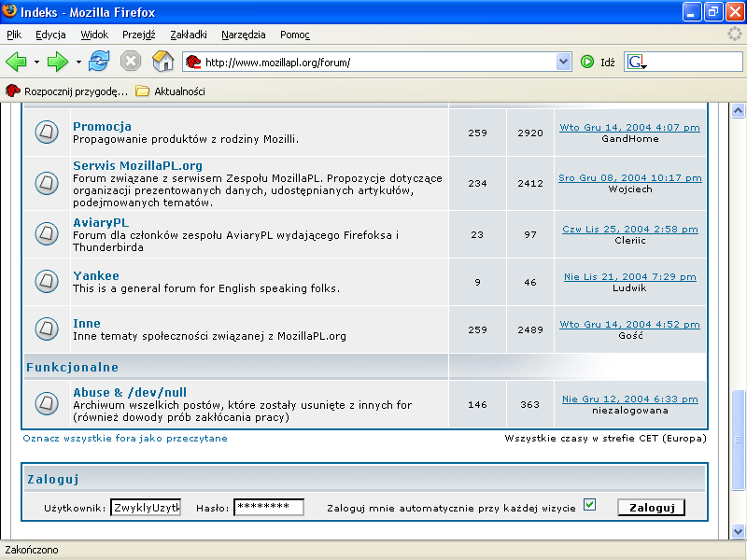Open the Inne forum link
The width and height of the screenshot is (747, 560).
[87, 323]
